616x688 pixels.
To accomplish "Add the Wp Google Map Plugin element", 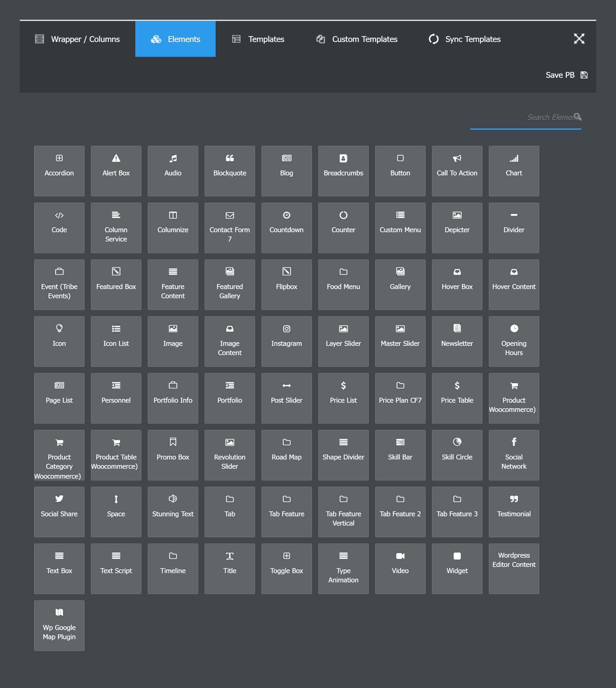I will click(59, 625).
